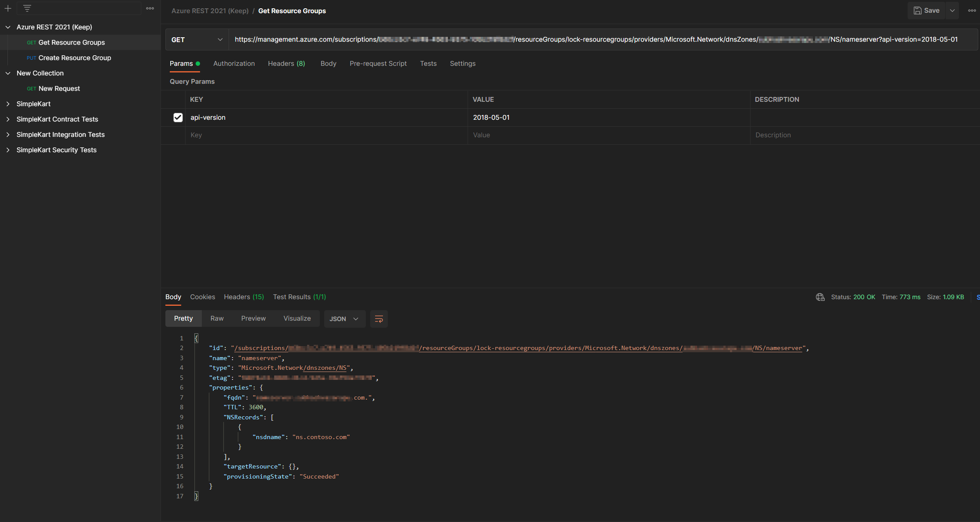The image size is (980, 522).
Task: Click the network globe icon beside Status
Action: click(x=820, y=297)
